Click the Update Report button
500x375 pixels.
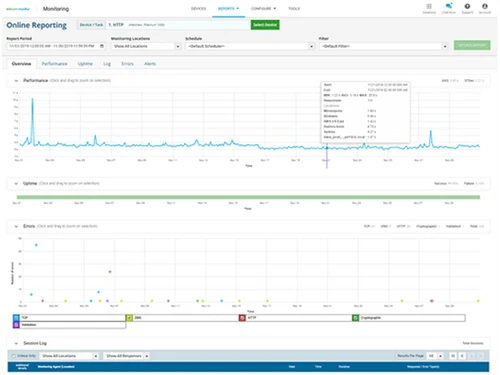pos(472,45)
